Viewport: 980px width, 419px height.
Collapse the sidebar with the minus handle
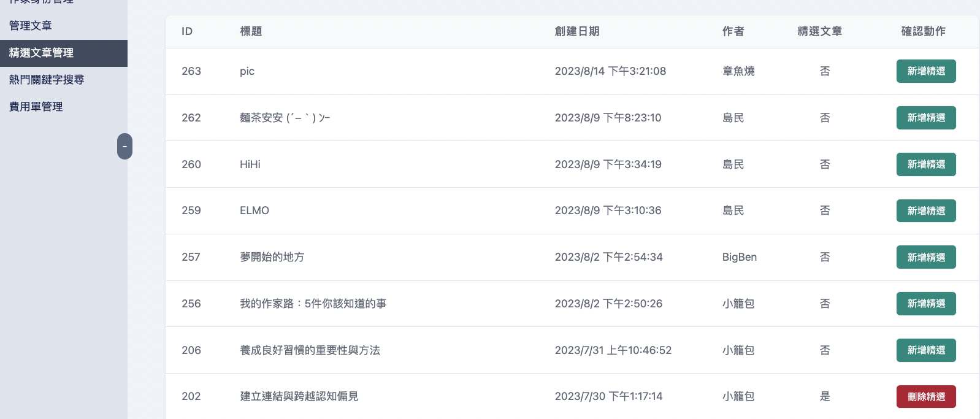[x=124, y=147]
